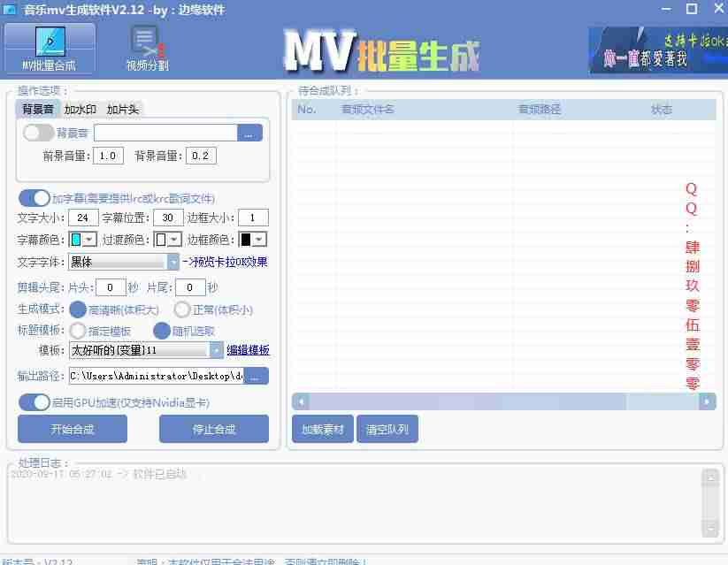The width and height of the screenshot is (728, 565).
Task: Click the 边框大小 input field
Action: [253, 218]
